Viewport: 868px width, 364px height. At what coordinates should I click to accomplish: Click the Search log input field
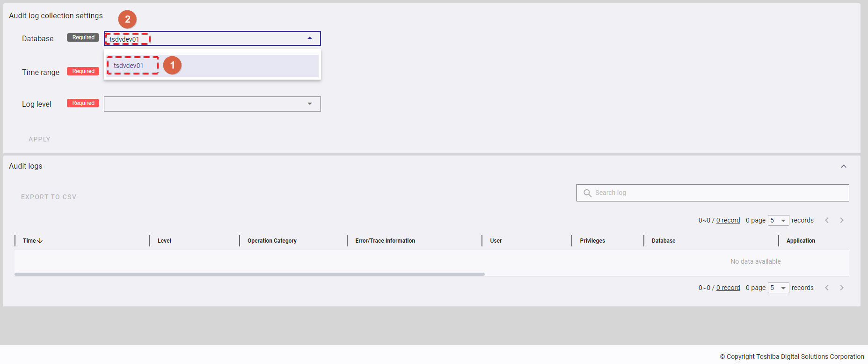[x=719, y=193]
